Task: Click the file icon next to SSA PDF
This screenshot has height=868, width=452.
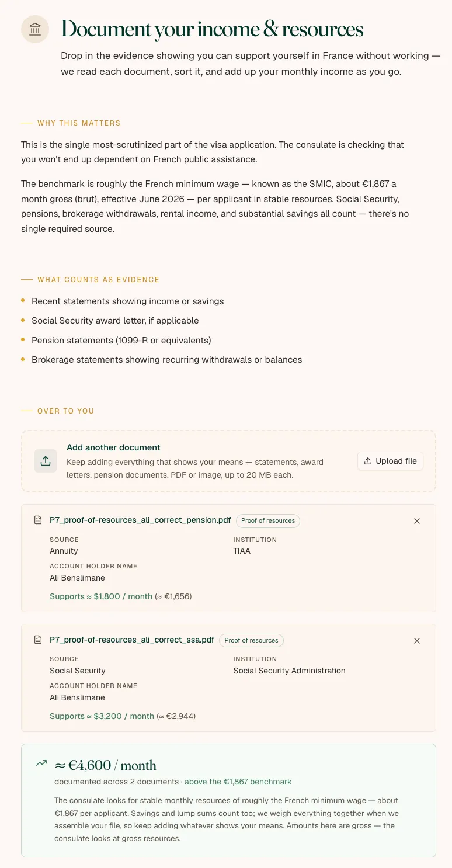Action: 38,640
